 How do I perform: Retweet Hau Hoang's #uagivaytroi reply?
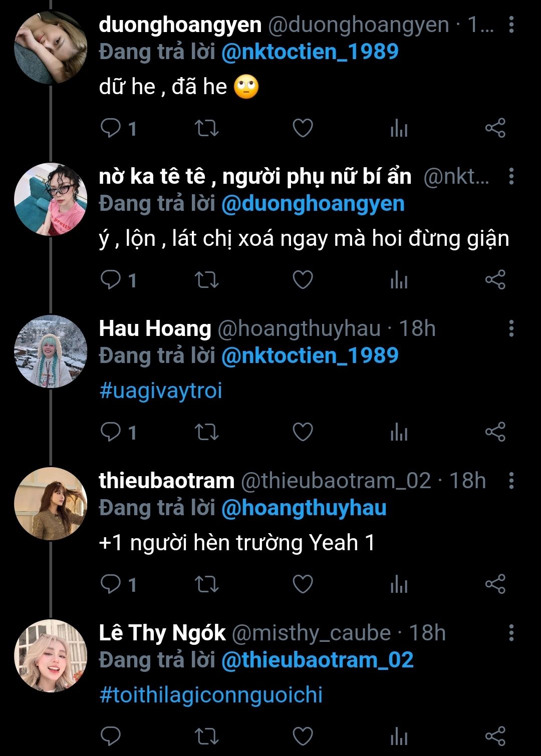coord(206,432)
